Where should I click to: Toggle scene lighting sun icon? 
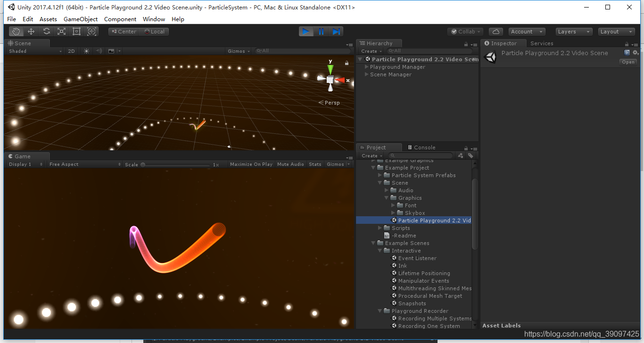pyautogui.click(x=86, y=51)
